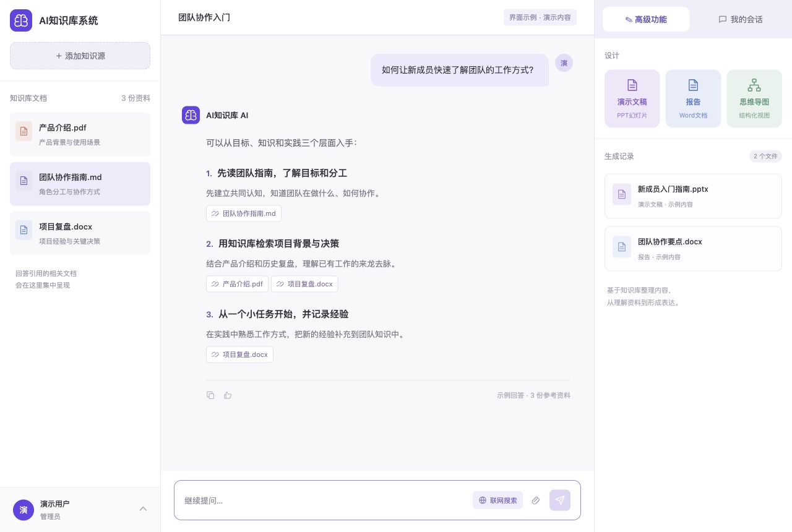Viewport: 792px width, 532px height.
Task: Click the 添加知识源 button
Action: [x=80, y=56]
